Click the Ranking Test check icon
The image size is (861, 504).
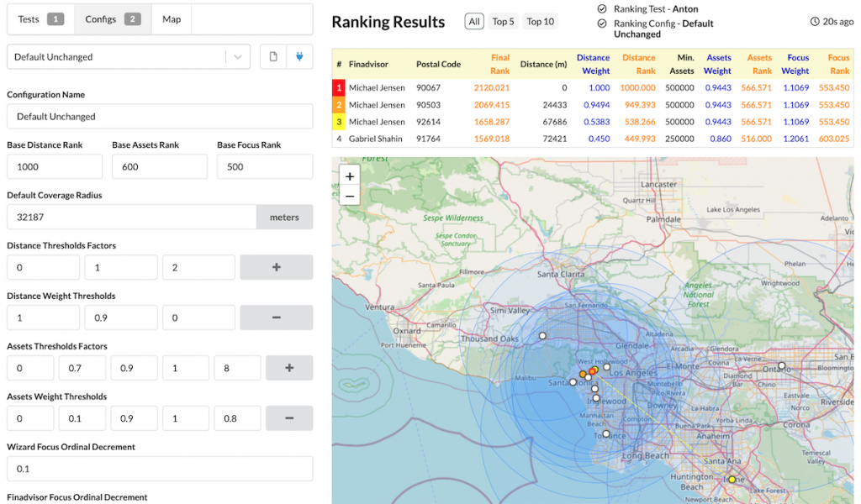(x=602, y=8)
